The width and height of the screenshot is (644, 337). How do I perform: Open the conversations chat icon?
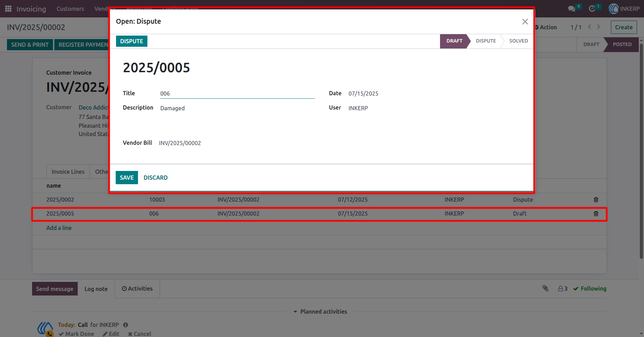[x=572, y=9]
